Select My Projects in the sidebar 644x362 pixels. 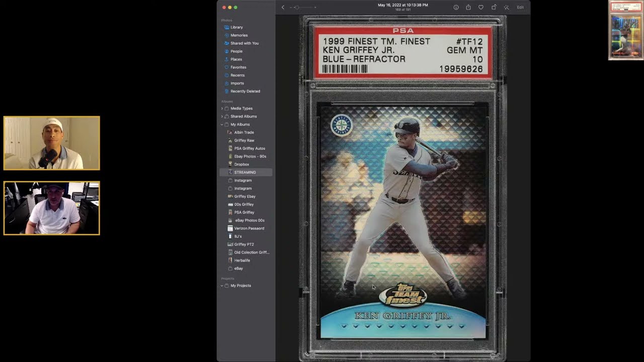(x=240, y=286)
